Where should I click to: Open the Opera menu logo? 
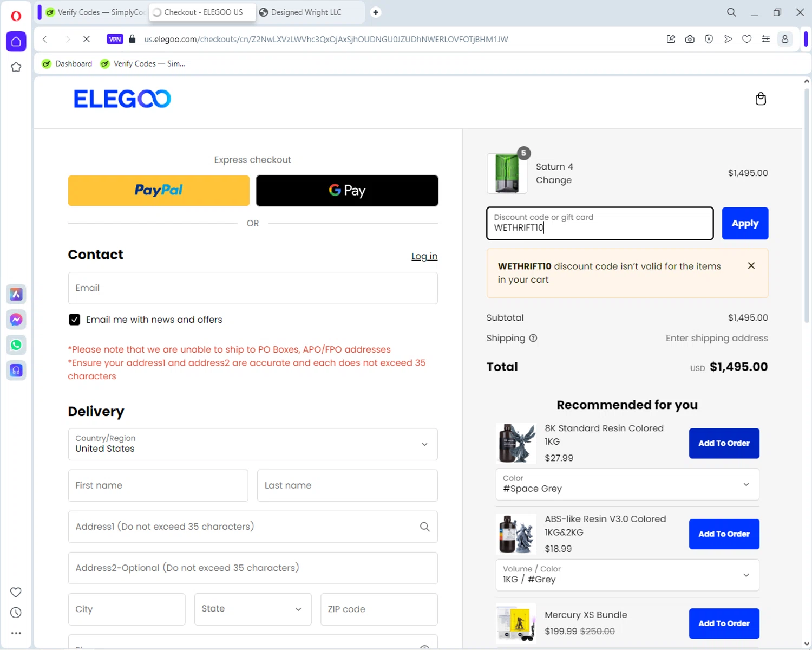pyautogui.click(x=16, y=16)
